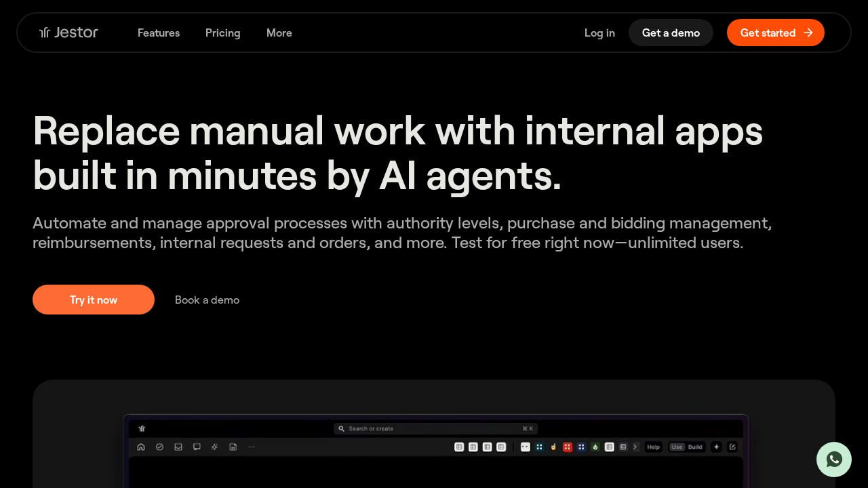Click the edit pencil icon in preview
Screen dimensions: 868x488
coord(732,447)
